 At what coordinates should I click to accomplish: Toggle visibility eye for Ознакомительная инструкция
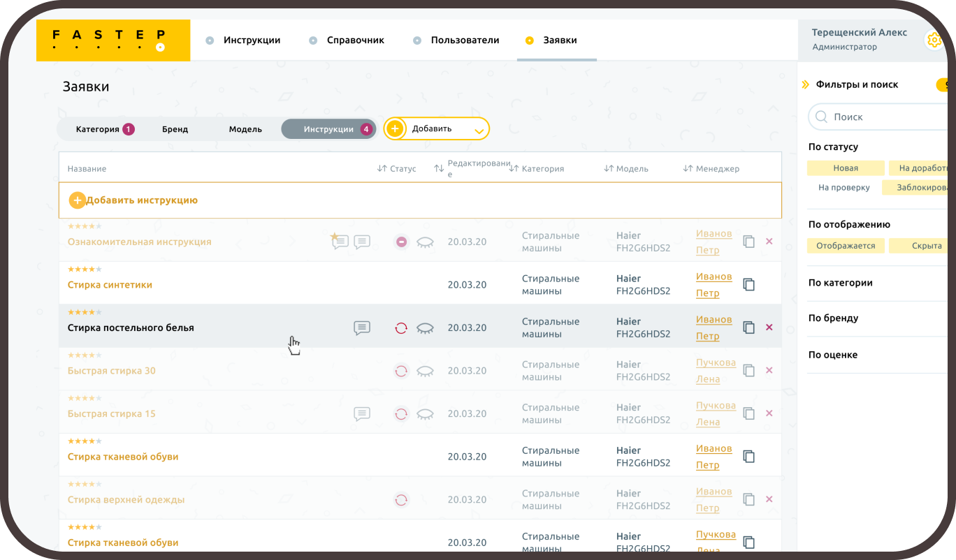point(425,242)
